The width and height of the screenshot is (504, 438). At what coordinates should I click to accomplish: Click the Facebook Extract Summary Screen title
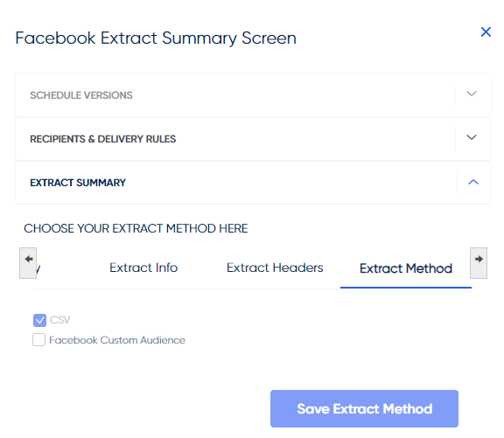tap(156, 38)
